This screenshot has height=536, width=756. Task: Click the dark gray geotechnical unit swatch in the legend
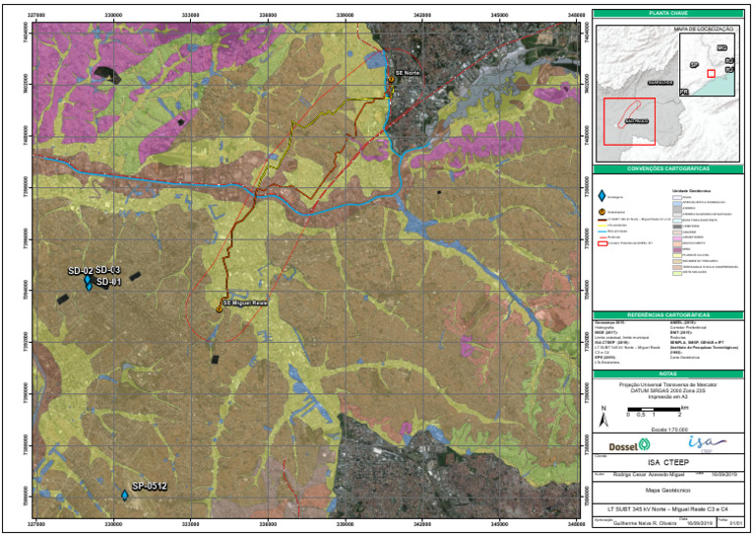coord(677,227)
